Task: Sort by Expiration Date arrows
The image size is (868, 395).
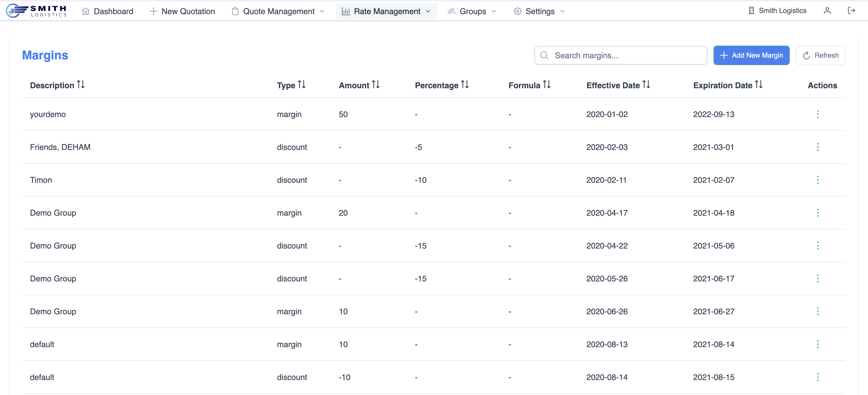Action: [x=758, y=84]
